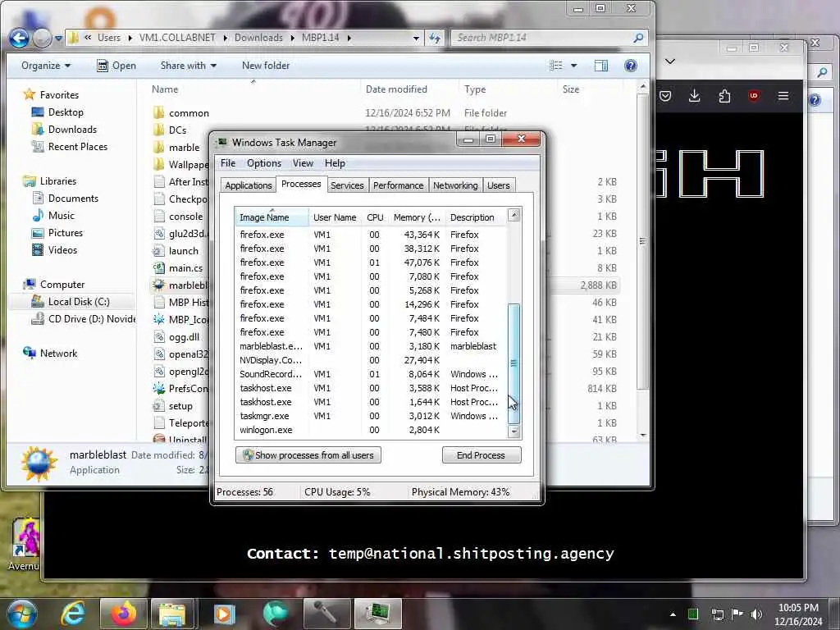
Task: Select the common folder in the file list
Action: pyautogui.click(x=180, y=113)
